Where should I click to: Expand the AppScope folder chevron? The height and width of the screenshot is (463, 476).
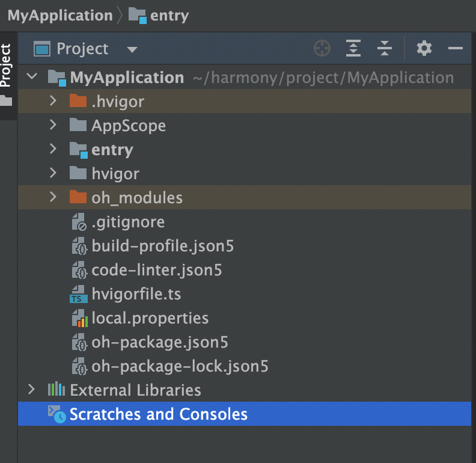pyautogui.click(x=53, y=124)
